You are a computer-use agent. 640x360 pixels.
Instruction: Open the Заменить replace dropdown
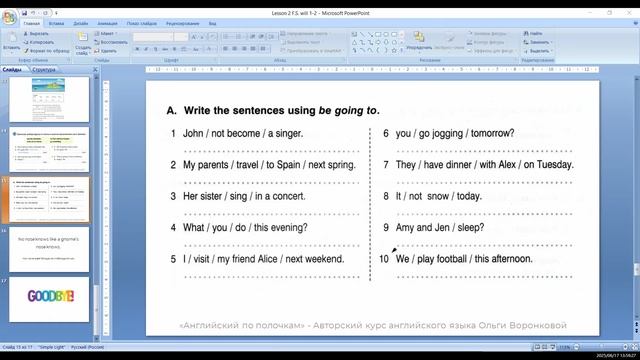[x=538, y=42]
